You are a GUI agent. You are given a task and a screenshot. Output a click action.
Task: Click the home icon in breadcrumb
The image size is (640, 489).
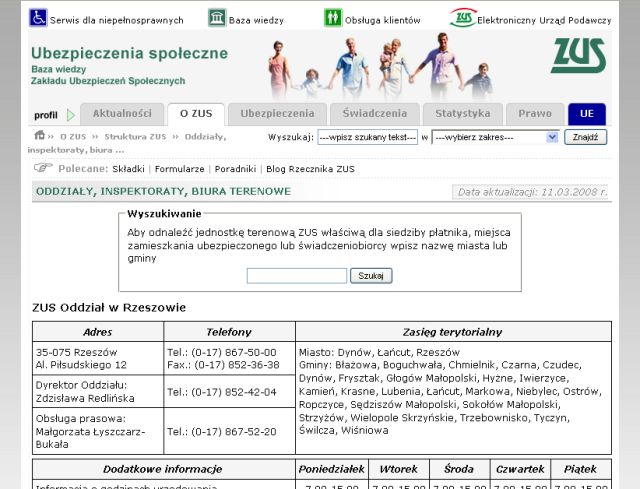(39, 136)
